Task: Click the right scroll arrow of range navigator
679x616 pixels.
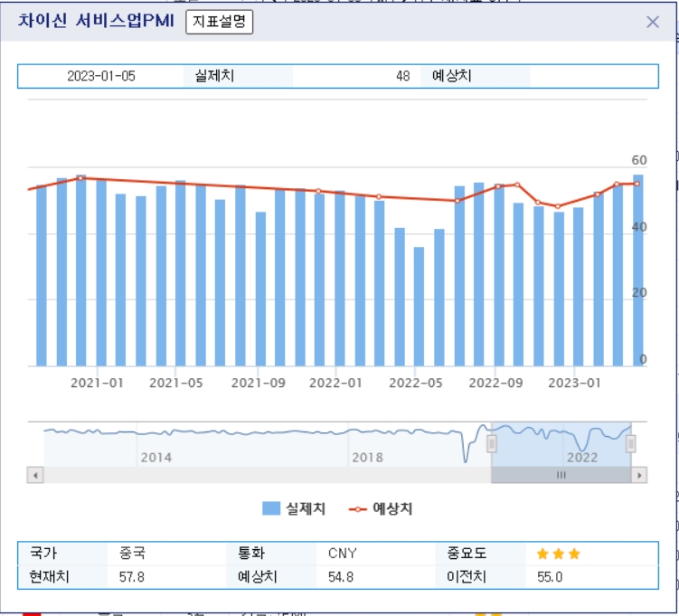Action: click(x=639, y=475)
